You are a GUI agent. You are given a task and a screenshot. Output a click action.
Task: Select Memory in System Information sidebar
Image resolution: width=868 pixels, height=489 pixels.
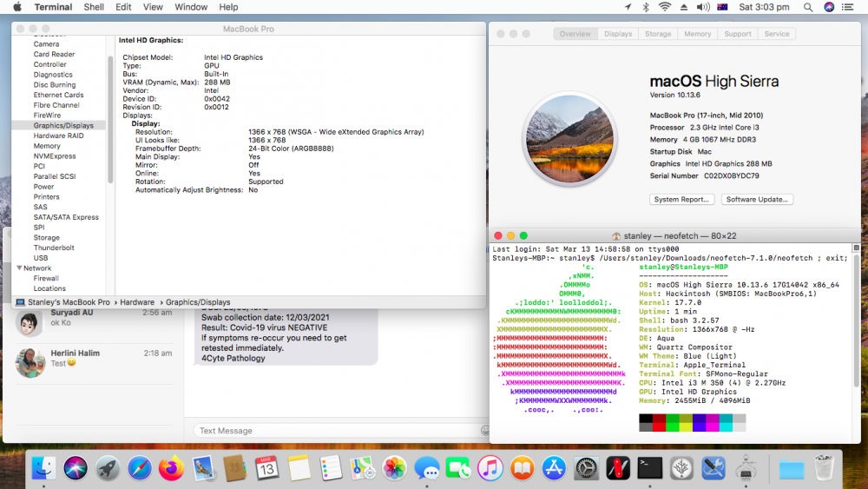tap(47, 146)
